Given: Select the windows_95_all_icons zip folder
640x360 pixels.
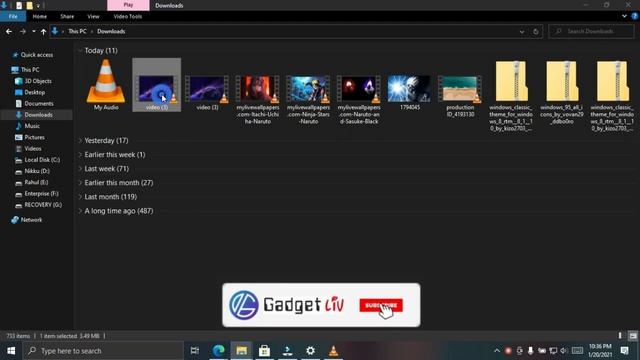Looking at the screenshot, I should pos(562,93).
